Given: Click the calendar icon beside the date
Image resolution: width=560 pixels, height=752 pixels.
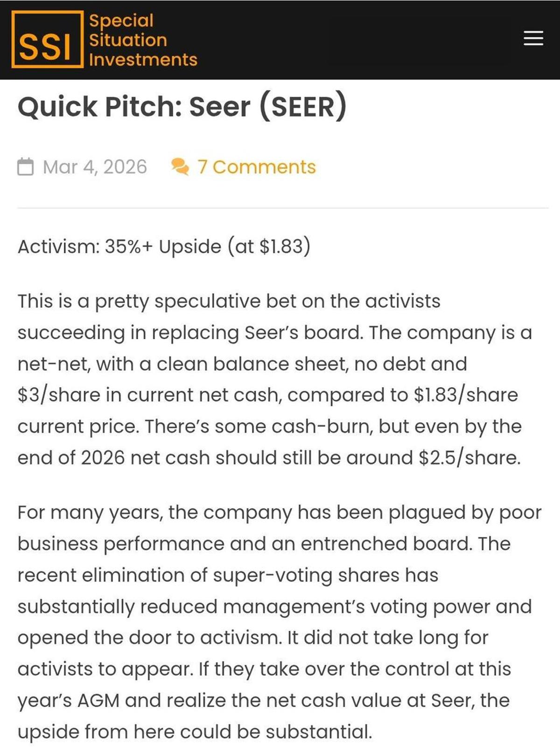Looking at the screenshot, I should (x=26, y=166).
